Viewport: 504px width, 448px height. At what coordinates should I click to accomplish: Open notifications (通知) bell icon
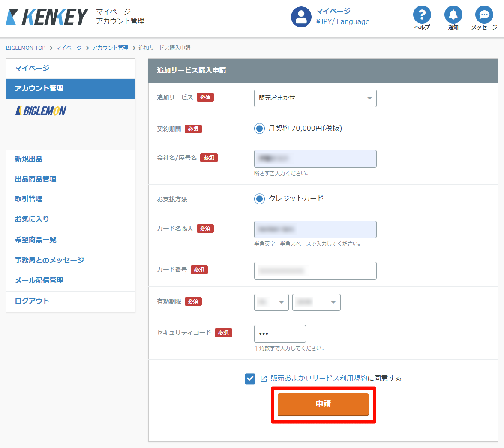(x=453, y=15)
